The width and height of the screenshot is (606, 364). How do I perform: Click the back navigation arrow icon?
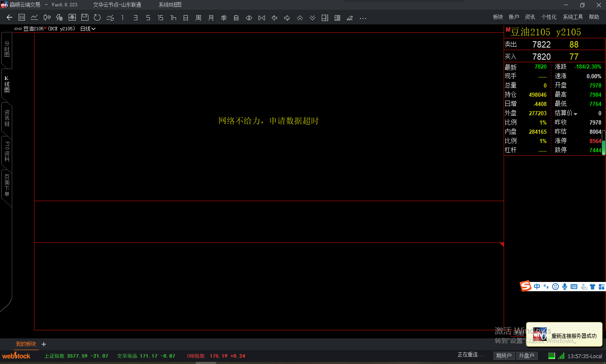point(8,18)
